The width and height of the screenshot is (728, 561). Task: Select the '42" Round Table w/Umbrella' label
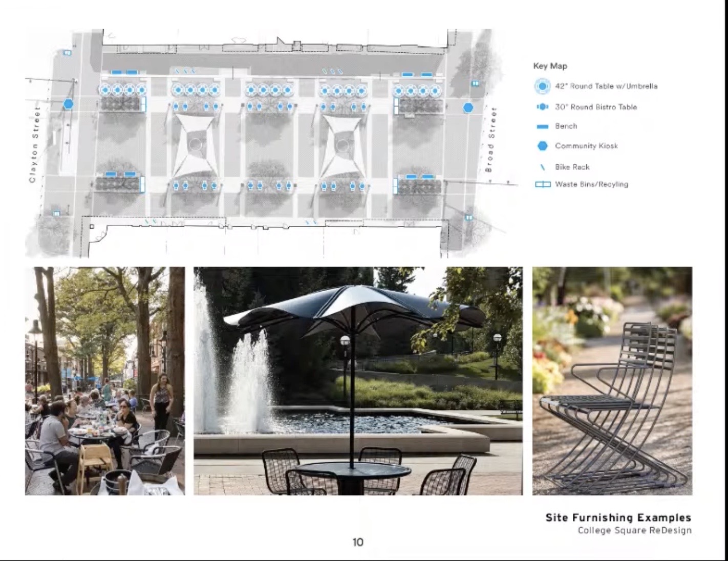[606, 87]
